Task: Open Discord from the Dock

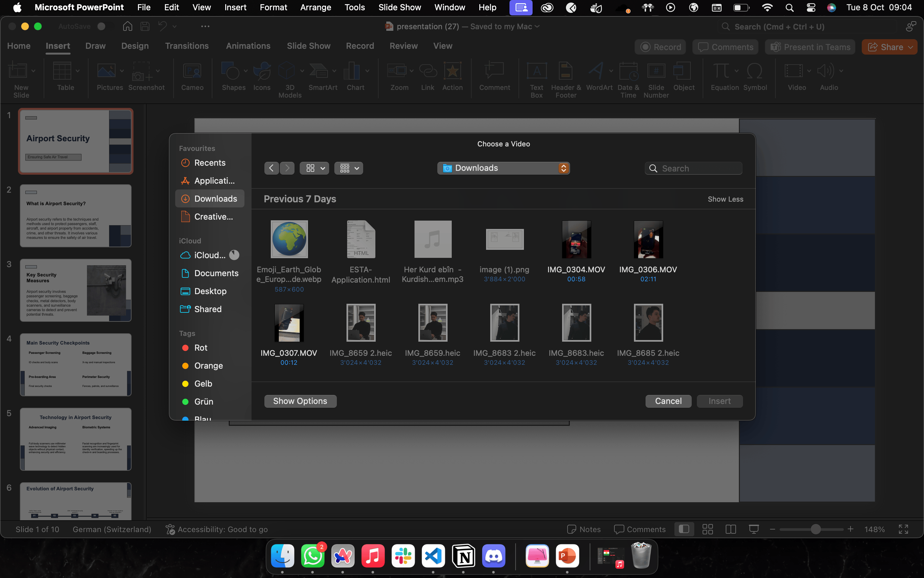Action: point(493,556)
